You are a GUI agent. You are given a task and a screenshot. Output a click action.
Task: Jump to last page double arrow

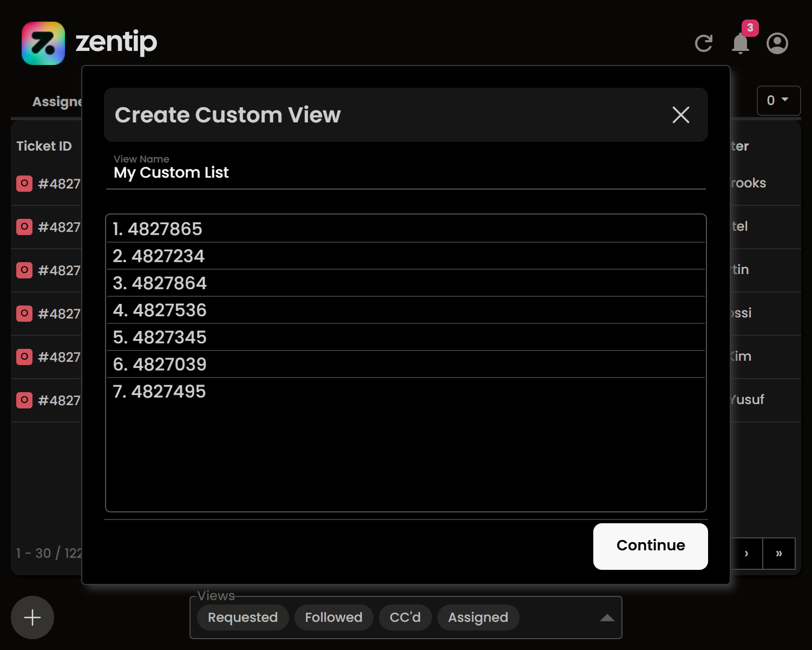tap(779, 554)
